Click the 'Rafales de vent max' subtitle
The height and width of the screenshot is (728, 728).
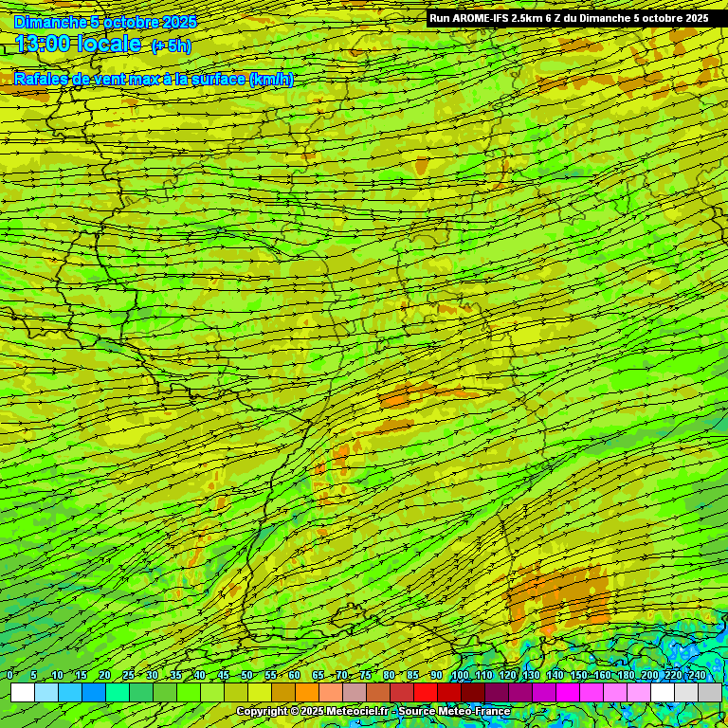(154, 79)
